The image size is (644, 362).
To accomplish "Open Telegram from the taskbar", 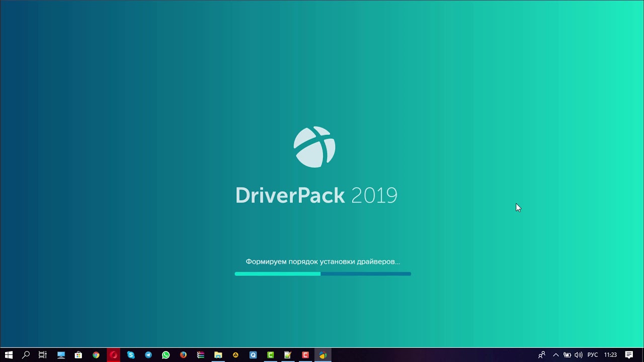I will 148,355.
